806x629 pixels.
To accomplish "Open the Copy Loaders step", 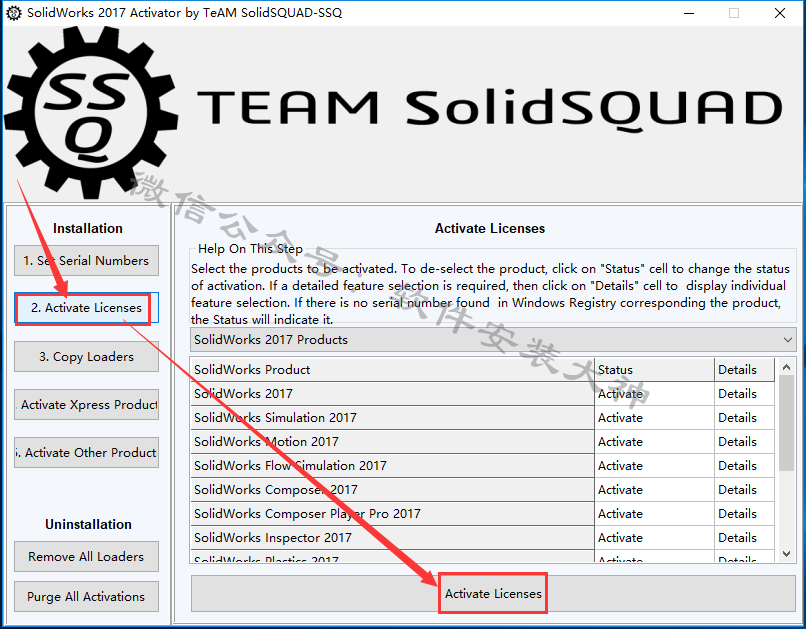I will pos(86,357).
